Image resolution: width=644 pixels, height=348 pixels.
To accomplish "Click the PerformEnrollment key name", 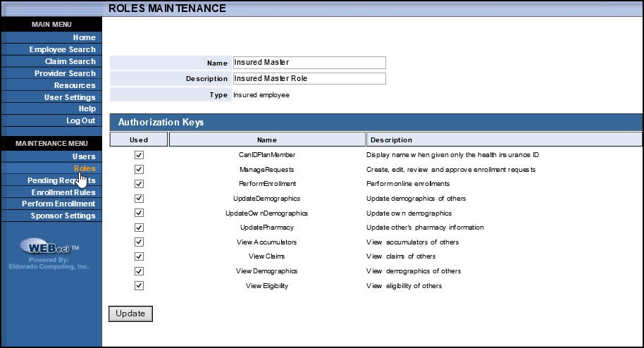I will click(267, 184).
